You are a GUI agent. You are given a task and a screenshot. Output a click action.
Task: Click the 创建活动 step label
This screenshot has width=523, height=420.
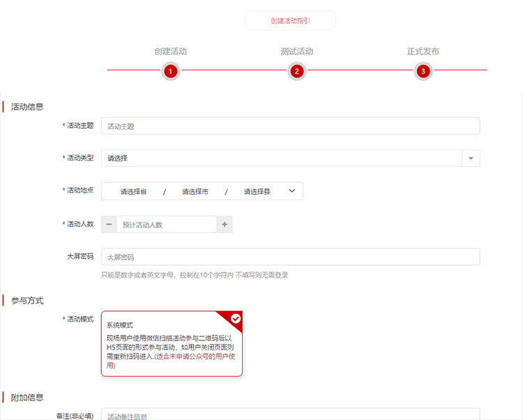click(170, 52)
